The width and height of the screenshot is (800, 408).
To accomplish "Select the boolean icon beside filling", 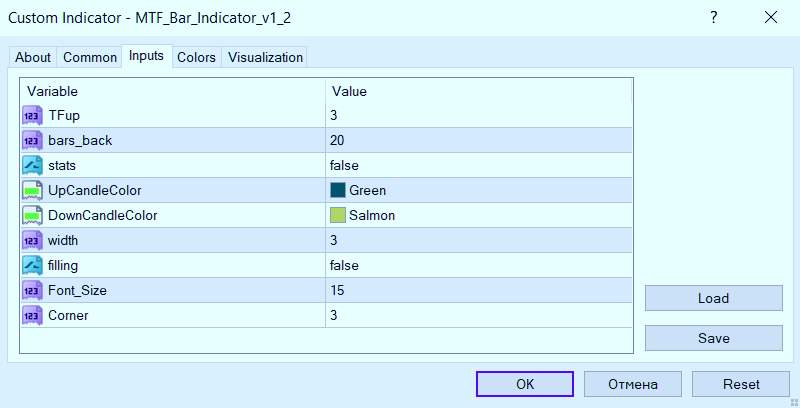I will (x=31, y=265).
